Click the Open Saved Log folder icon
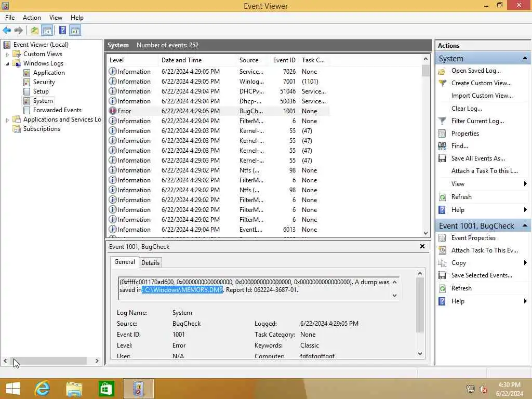 [x=442, y=71]
